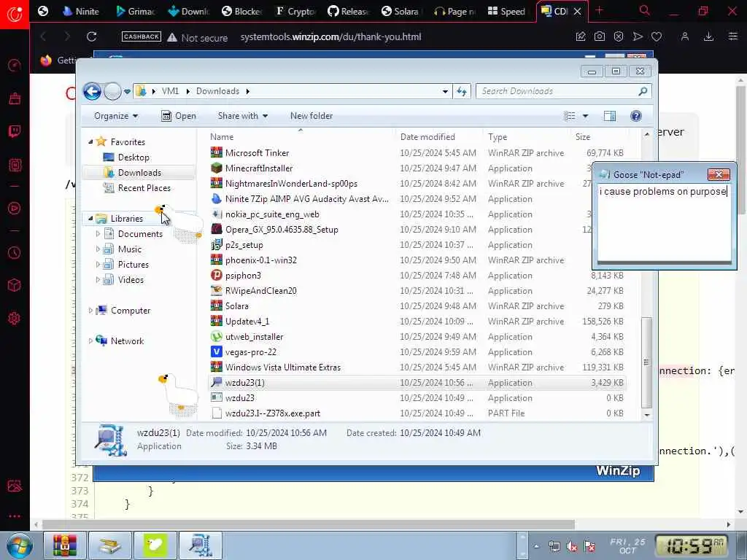Open the Organize dropdown menu
747x560 pixels.
click(x=116, y=116)
